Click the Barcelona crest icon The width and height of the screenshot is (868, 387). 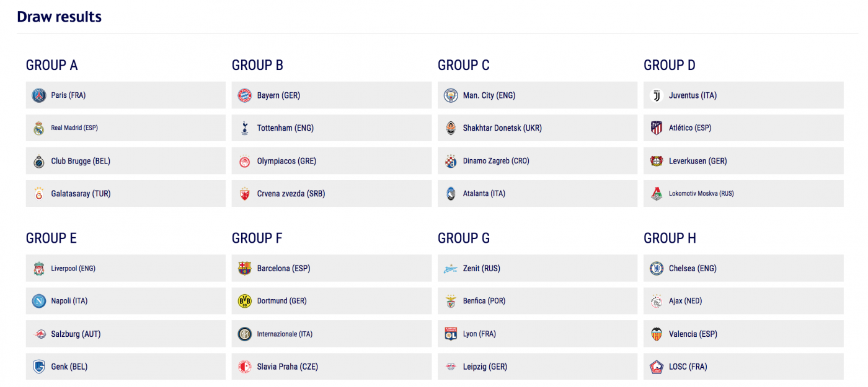[245, 269]
